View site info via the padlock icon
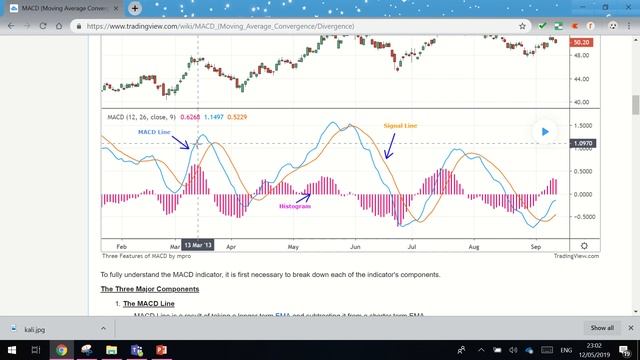 [x=79, y=26]
